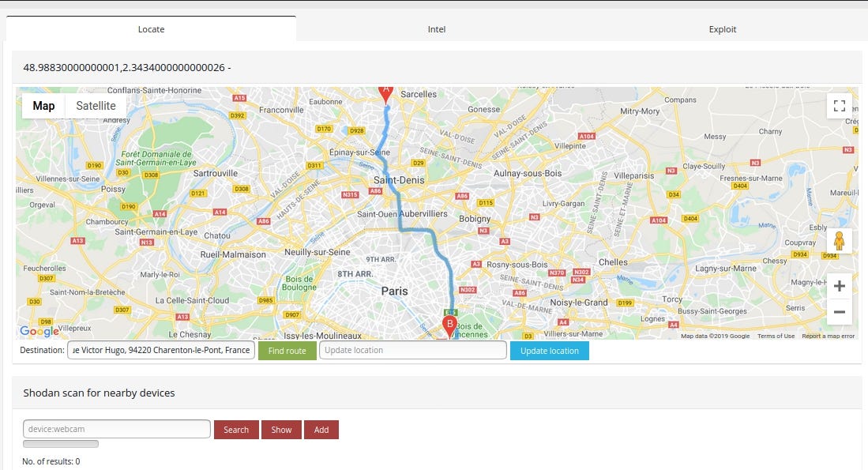
Task: Toggle fullscreen map view
Action: coord(840,106)
